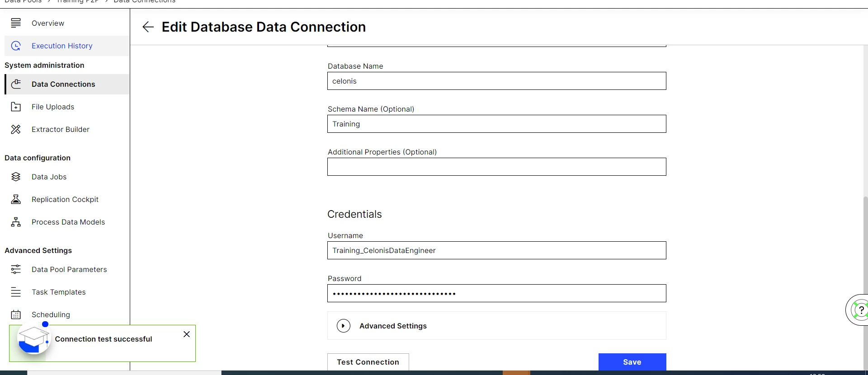
Task: Click the Execution History clock icon
Action: [x=16, y=46]
